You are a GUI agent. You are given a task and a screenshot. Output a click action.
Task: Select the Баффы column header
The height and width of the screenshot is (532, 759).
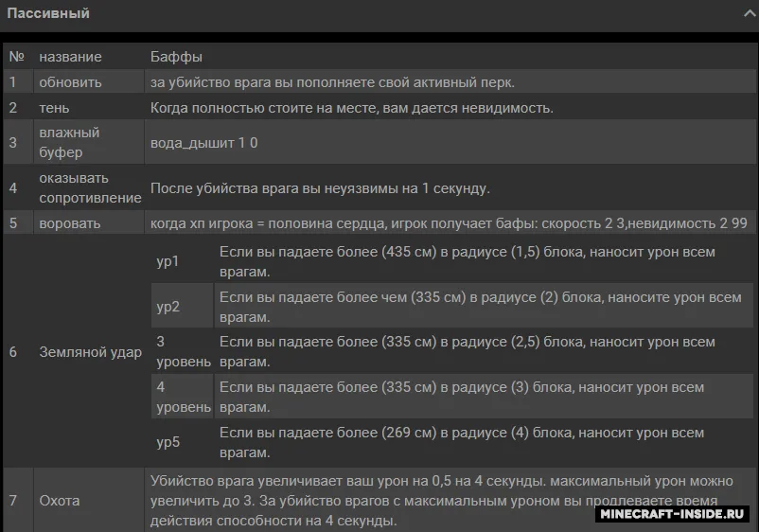[x=176, y=57]
